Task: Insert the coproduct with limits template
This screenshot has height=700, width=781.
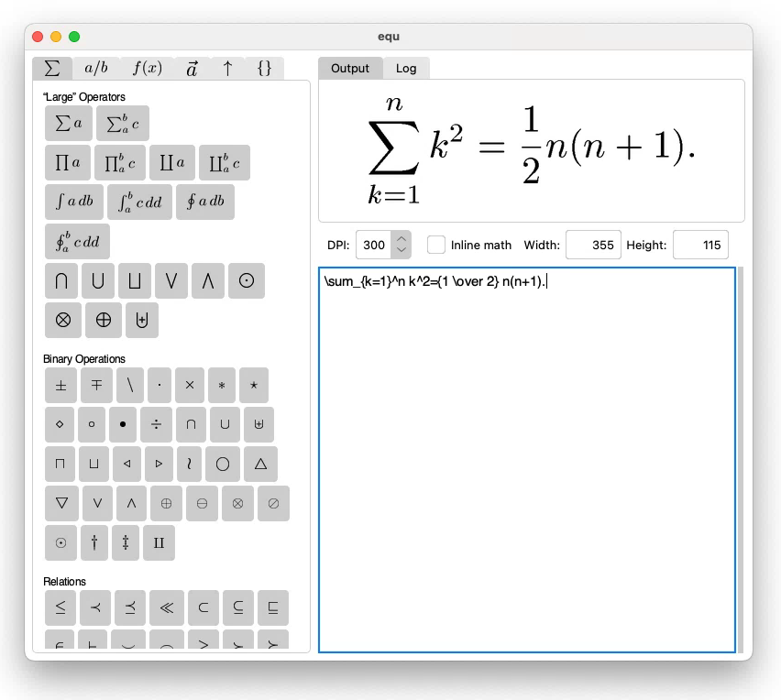Action: click(x=225, y=162)
